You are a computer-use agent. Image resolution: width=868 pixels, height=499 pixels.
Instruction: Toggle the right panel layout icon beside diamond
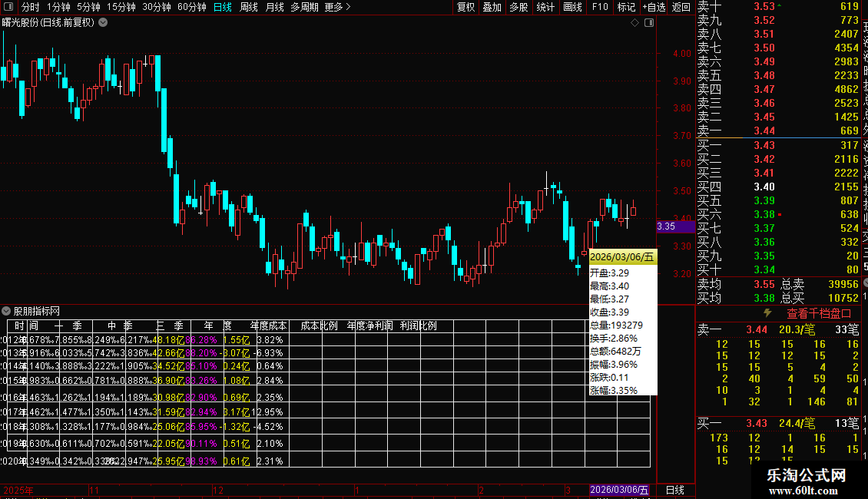point(649,23)
